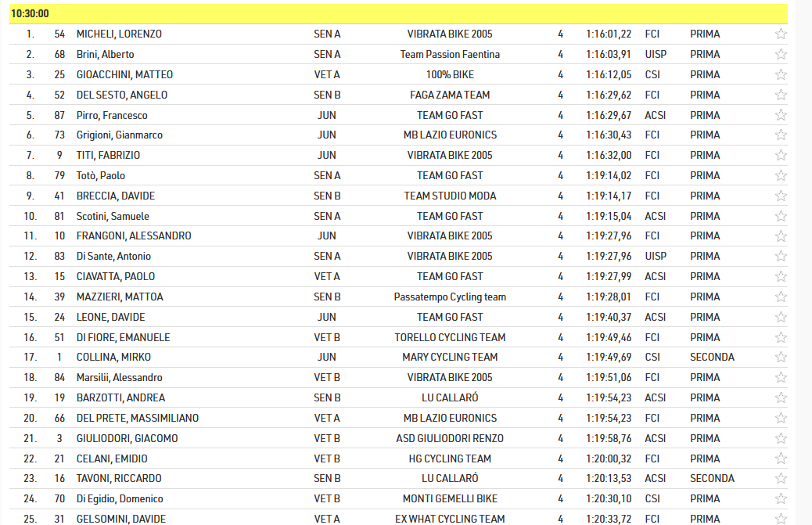Toggle the star for COLLINA, MIRKO
Image resolution: width=812 pixels, height=525 pixels.
[781, 358]
